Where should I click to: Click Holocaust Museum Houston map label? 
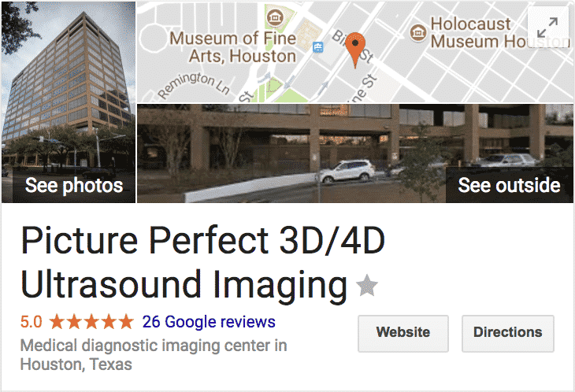pos(499,32)
